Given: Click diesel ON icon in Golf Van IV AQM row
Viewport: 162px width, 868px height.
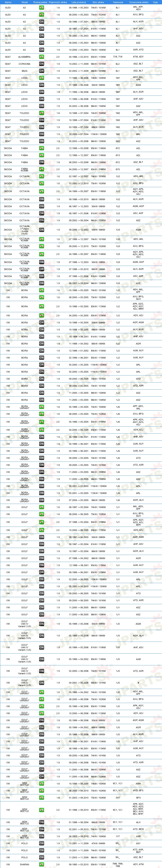Looking at the screenshot, I should [x=41, y=624].
